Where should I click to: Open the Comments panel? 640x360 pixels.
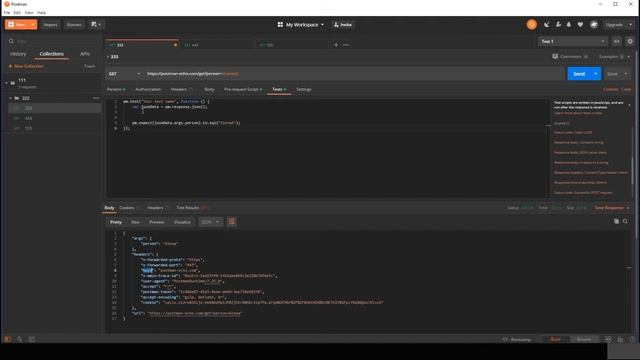570,56
